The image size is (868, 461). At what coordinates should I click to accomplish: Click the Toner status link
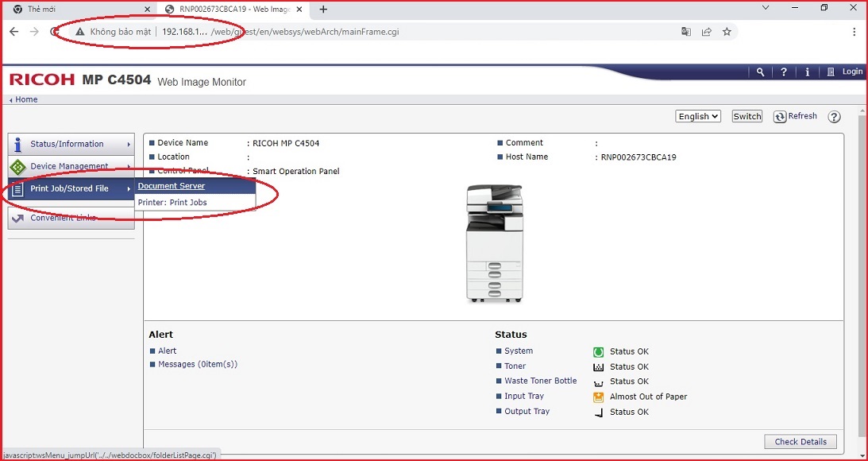click(x=515, y=366)
